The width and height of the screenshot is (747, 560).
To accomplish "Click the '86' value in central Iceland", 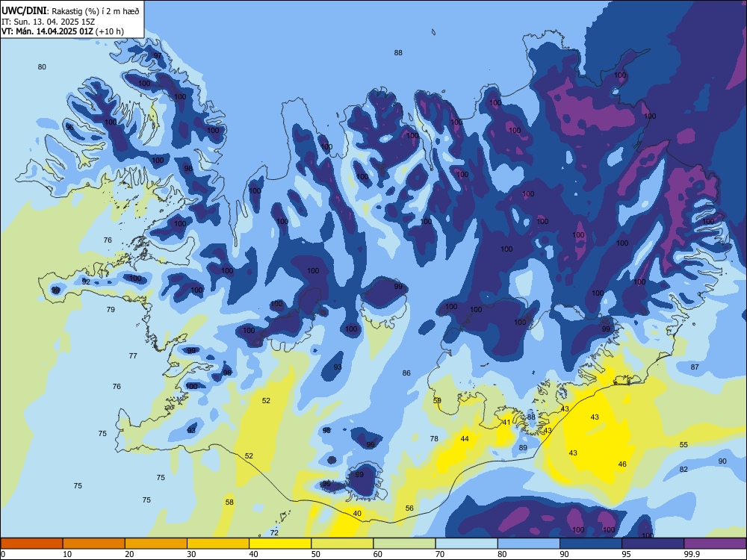I will click(406, 373).
